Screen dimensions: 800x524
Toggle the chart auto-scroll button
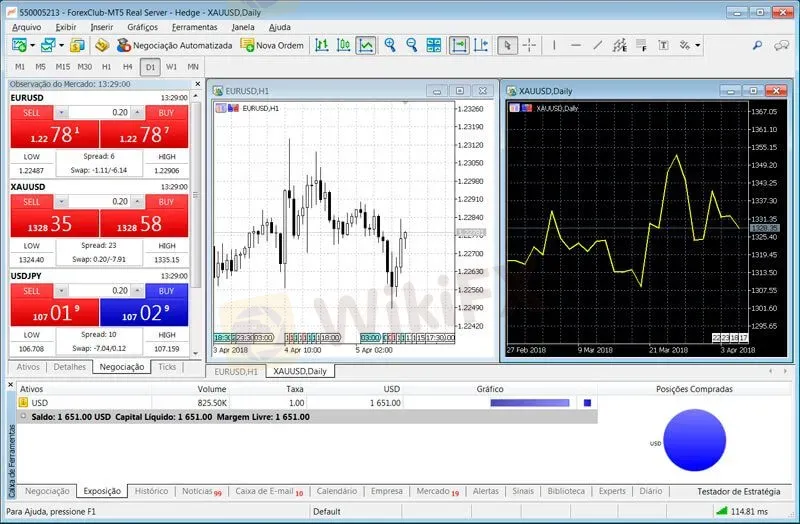459,45
